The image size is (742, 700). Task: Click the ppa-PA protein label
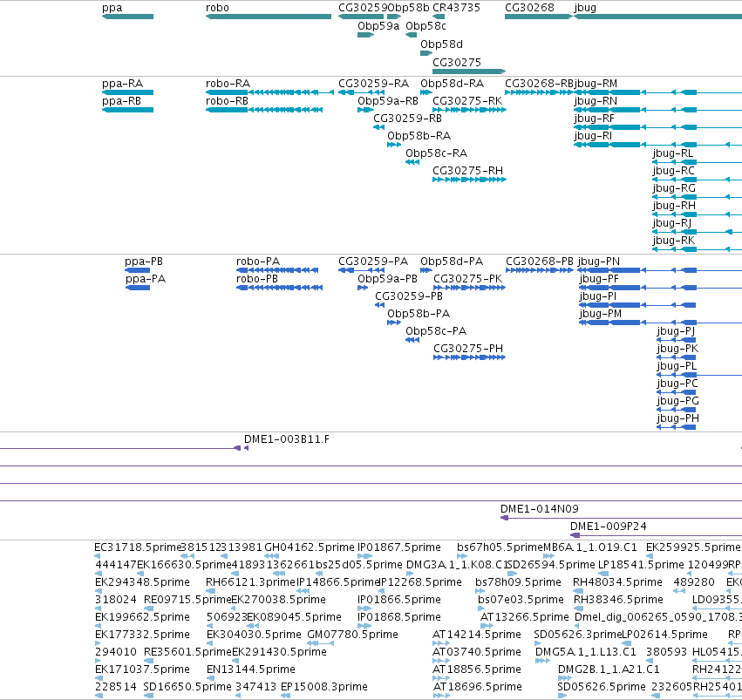point(146,279)
